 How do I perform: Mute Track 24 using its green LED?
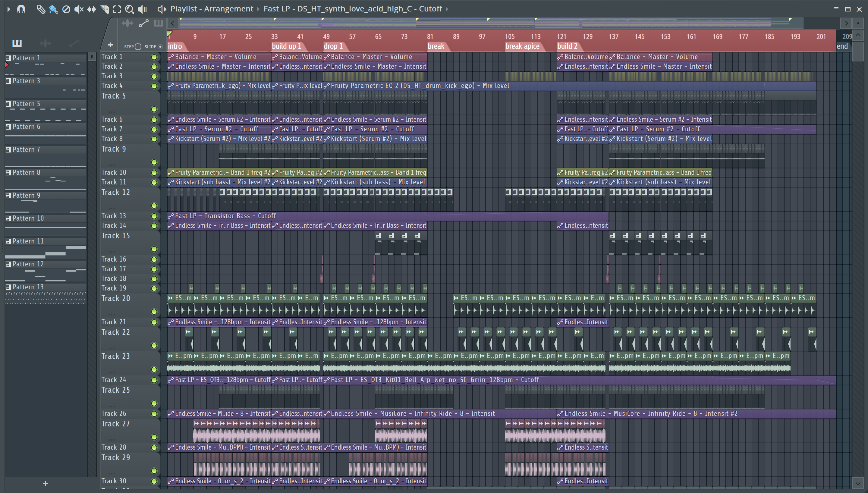154,380
